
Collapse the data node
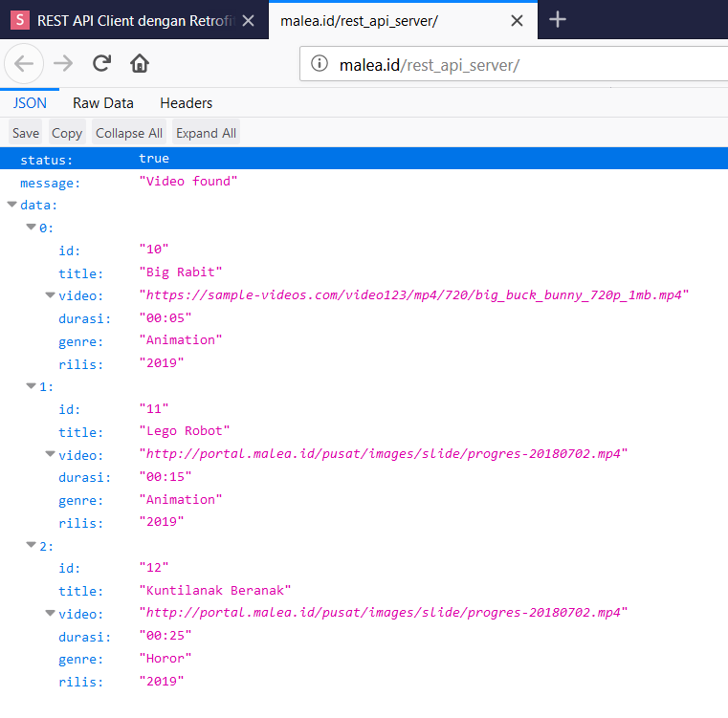[12, 205]
